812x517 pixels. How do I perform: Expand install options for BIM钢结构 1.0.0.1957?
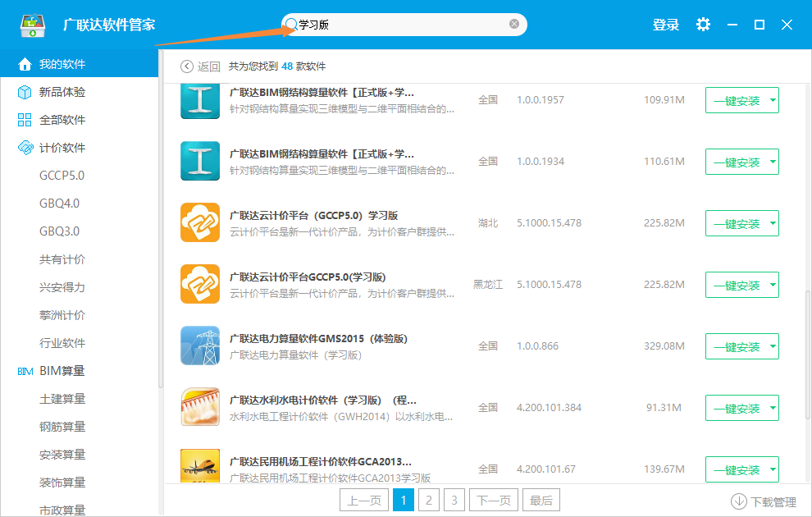point(773,100)
